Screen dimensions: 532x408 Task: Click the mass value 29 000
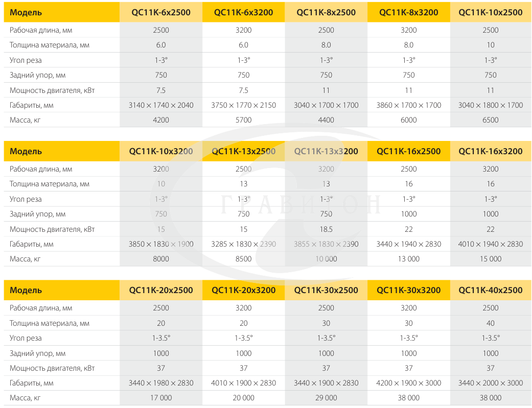pos(326,398)
